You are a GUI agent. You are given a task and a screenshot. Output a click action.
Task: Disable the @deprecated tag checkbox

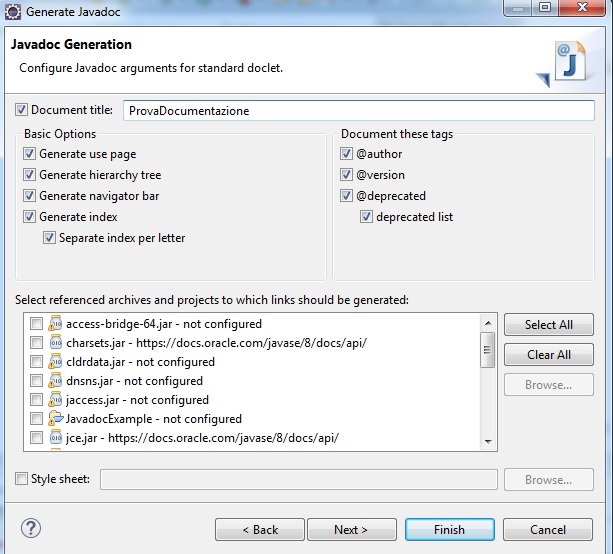click(x=346, y=195)
